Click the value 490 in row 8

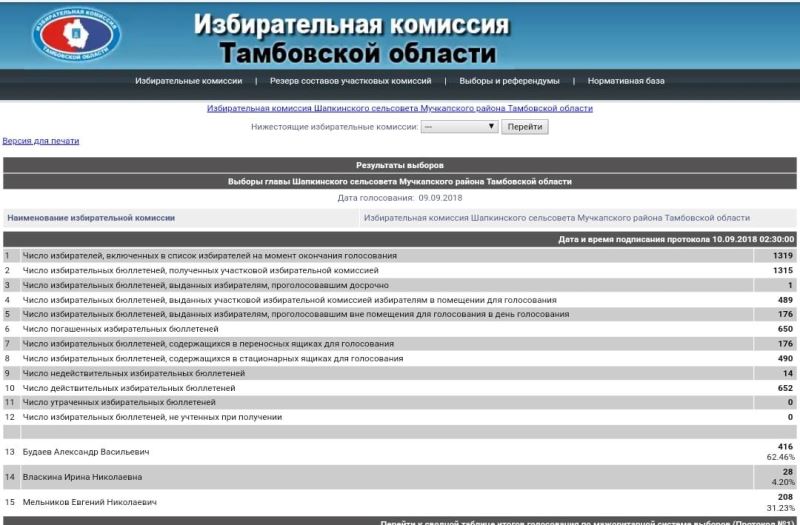785,358
